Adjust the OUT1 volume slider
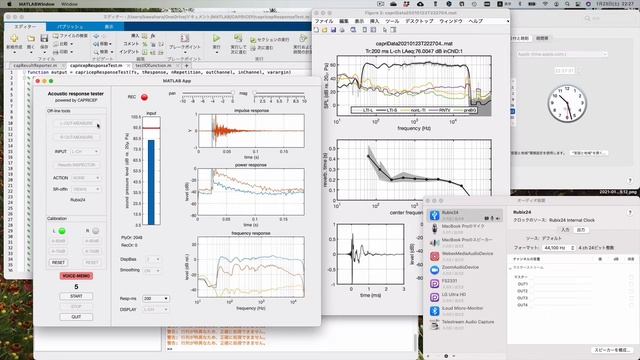Viewport: 640px width, 360px height. point(563,284)
